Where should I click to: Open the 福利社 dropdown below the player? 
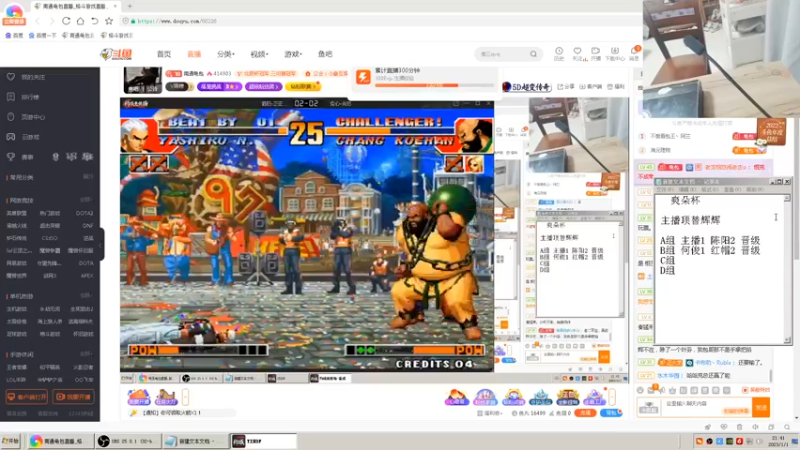(x=489, y=413)
